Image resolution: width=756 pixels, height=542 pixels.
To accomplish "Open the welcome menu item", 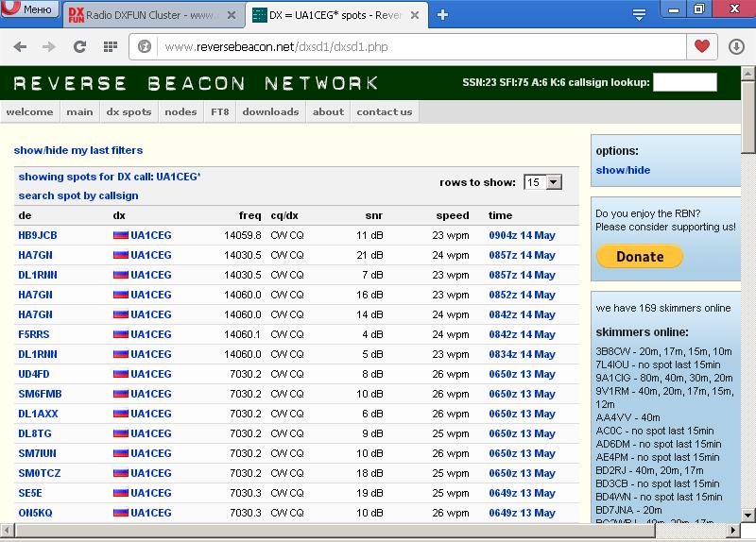I will (x=30, y=111).
